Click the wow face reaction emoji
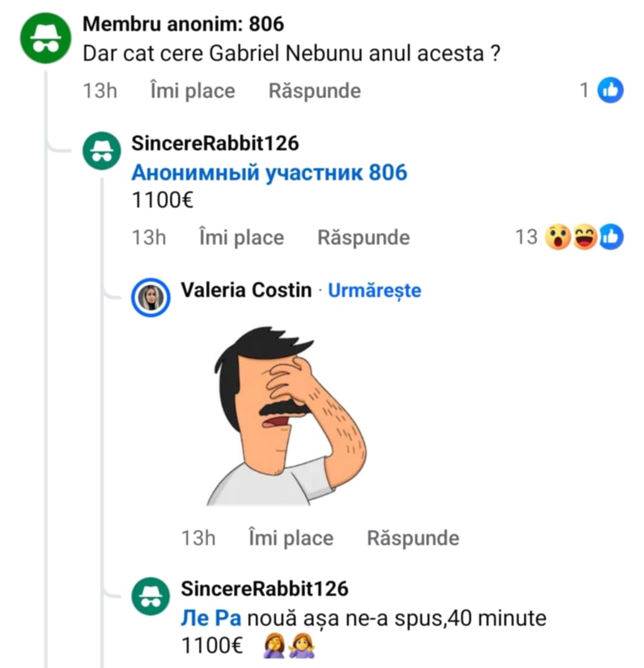The width and height of the screenshot is (644, 668). click(559, 237)
